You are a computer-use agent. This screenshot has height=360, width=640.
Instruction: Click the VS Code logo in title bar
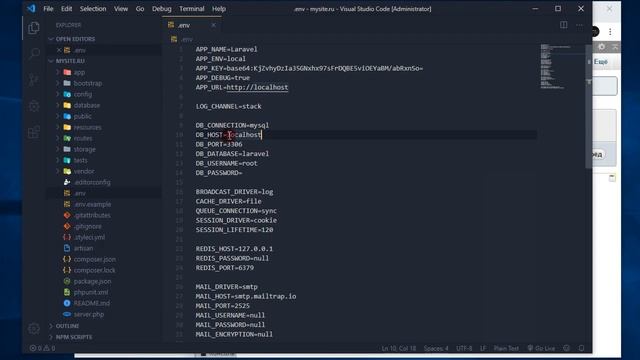coord(31,9)
